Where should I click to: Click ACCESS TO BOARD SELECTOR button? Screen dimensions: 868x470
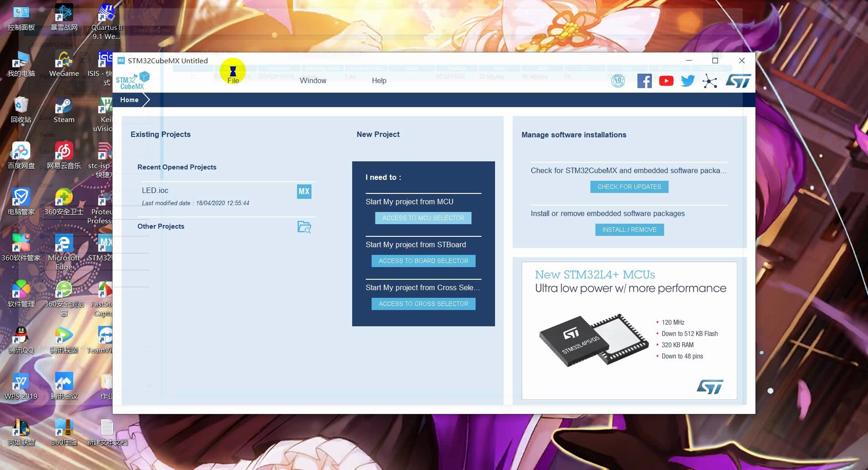423,261
